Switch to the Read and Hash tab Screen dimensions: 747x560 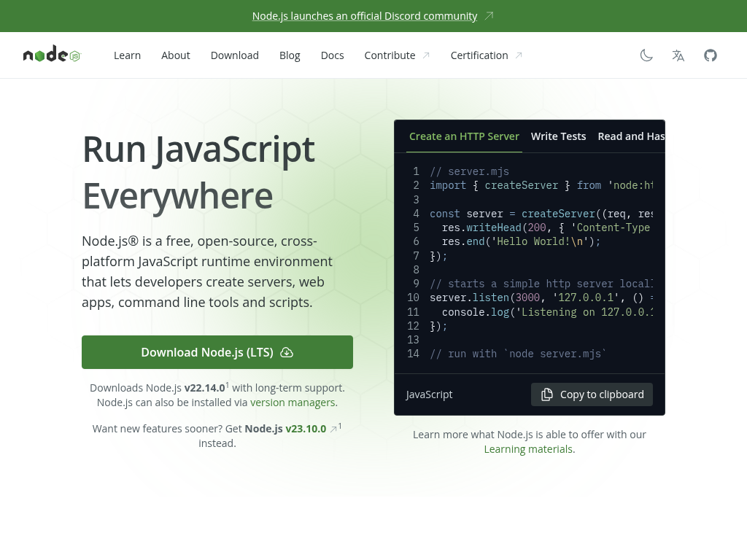click(x=631, y=136)
